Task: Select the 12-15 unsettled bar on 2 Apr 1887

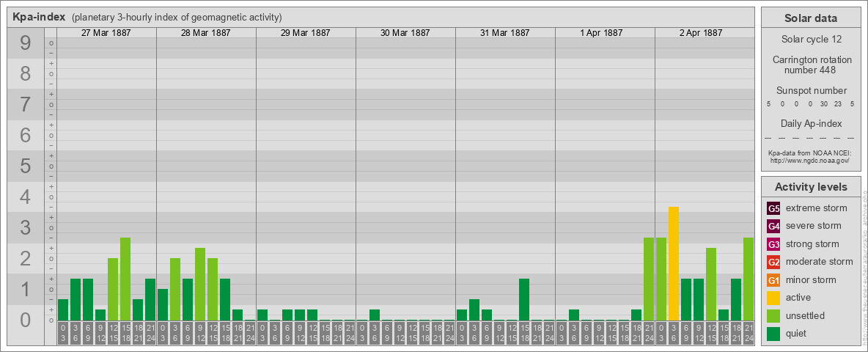Action: tap(711, 284)
